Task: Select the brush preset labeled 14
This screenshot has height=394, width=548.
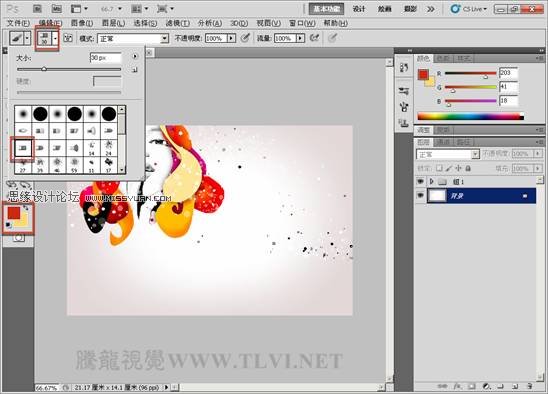Action: (x=92, y=148)
